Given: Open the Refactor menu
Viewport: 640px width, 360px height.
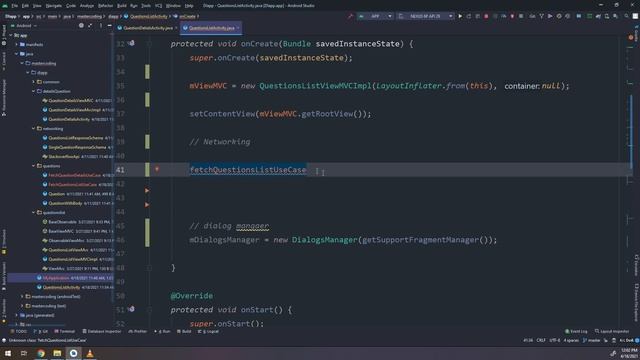Looking at the screenshot, I should [x=105, y=6].
